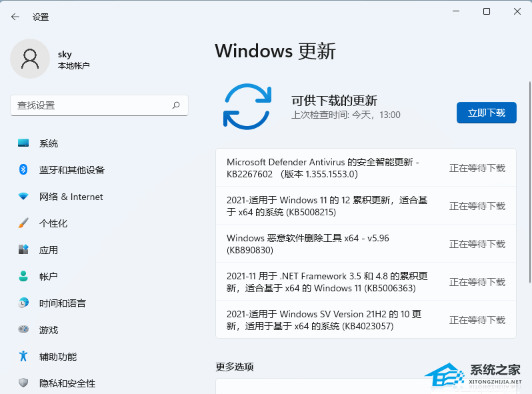Click the Windows 更新 page title
Image resolution: width=532 pixels, height=394 pixels.
[275, 51]
